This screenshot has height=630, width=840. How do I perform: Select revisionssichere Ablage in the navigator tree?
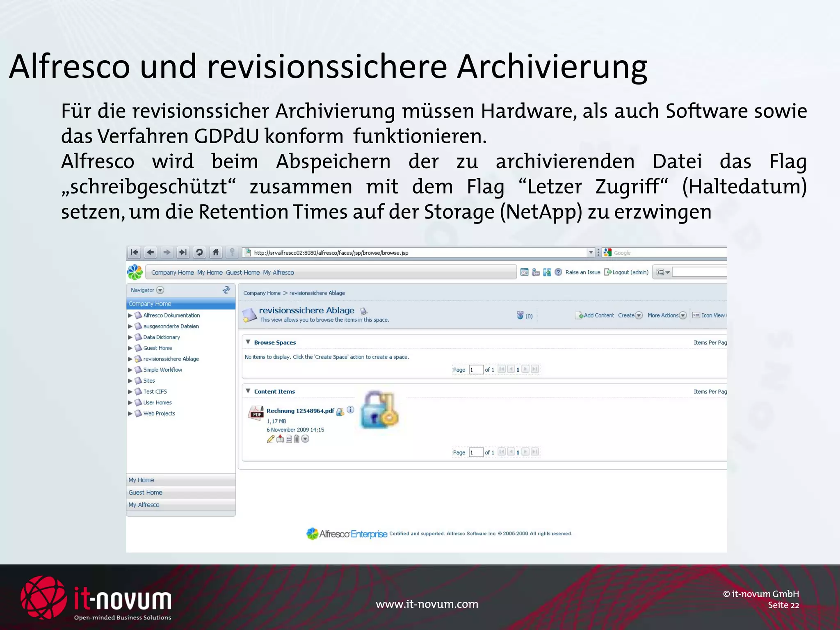tap(171, 359)
